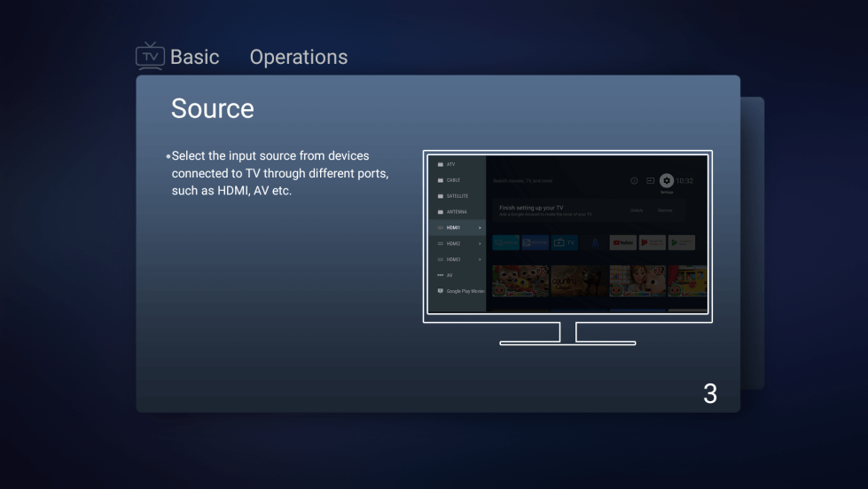
Task: Choose SATELLITE input source
Action: point(457,196)
